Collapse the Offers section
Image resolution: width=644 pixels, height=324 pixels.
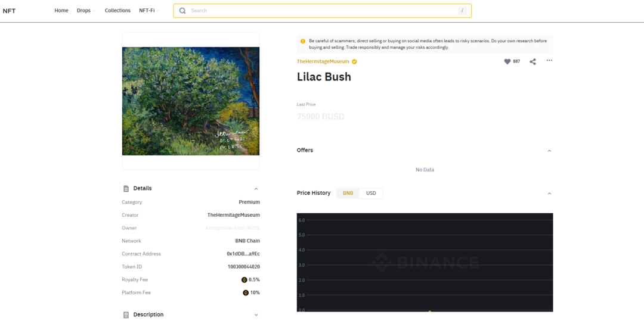pyautogui.click(x=550, y=151)
